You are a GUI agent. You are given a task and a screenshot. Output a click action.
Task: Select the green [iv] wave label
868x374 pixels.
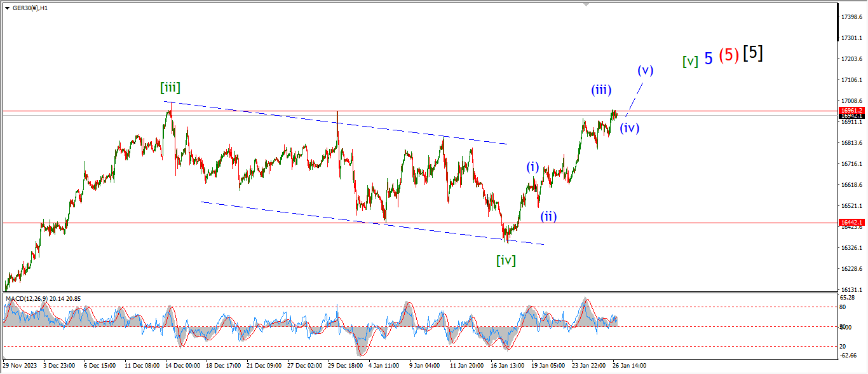coord(506,260)
